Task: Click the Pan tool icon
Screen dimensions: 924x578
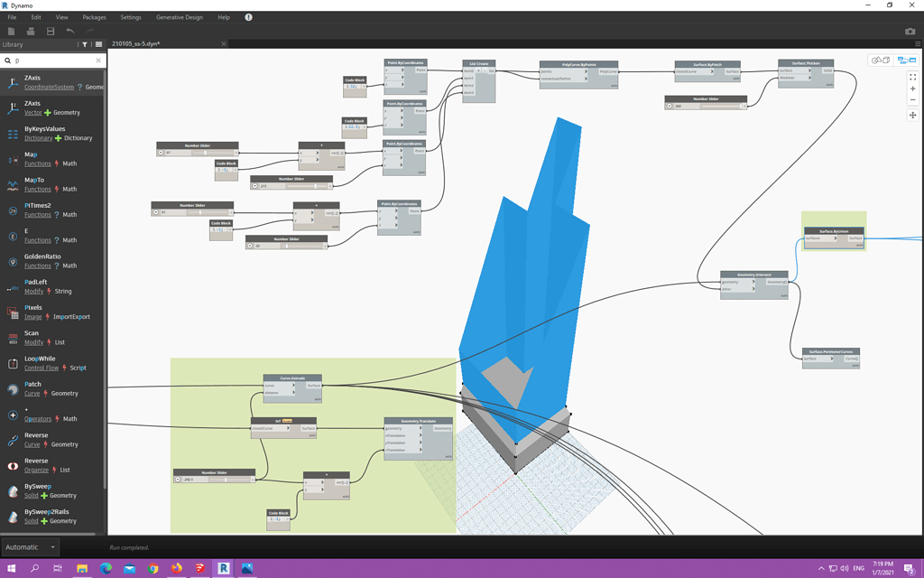Action: point(912,115)
